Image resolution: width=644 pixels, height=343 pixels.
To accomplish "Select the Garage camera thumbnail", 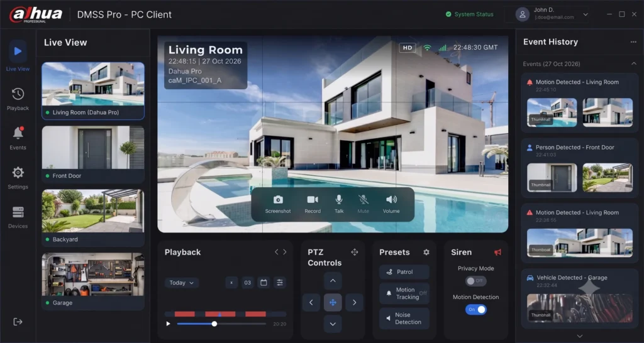I will (93, 281).
